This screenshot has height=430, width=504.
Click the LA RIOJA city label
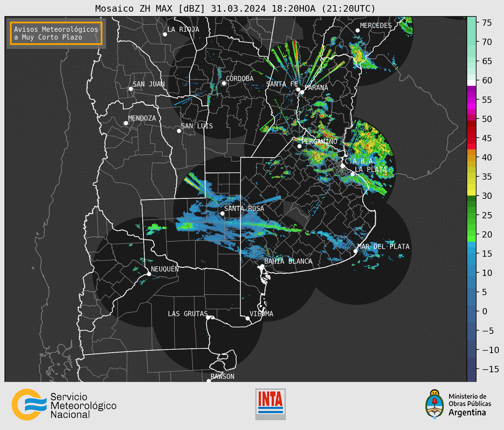[x=183, y=30]
